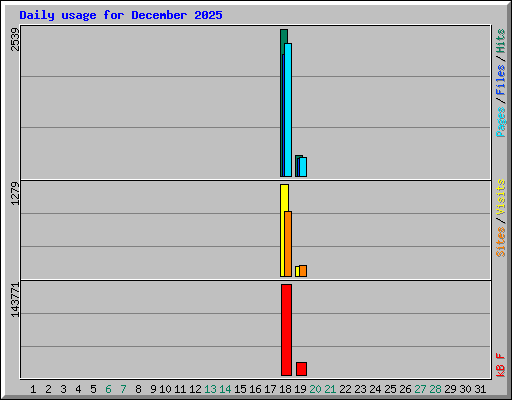Click day 15 on the x-axis
Image resolution: width=512 pixels, height=400 pixels.
point(240,389)
